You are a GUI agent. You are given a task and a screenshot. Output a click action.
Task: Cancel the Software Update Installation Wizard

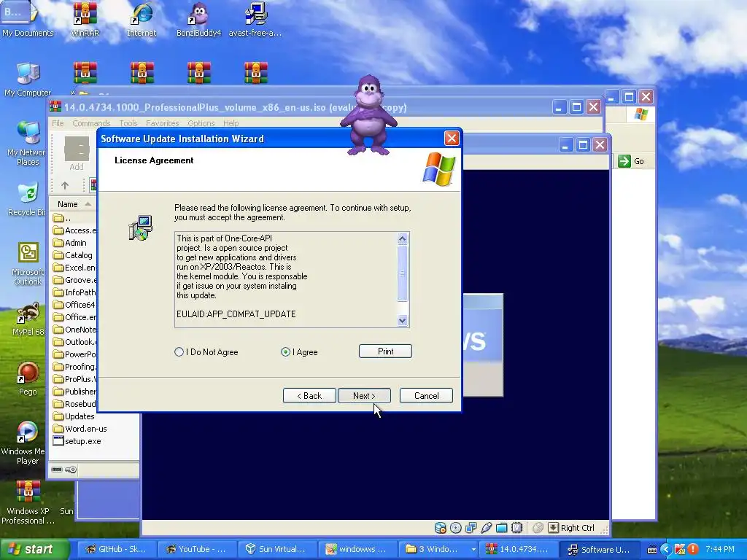(x=426, y=396)
